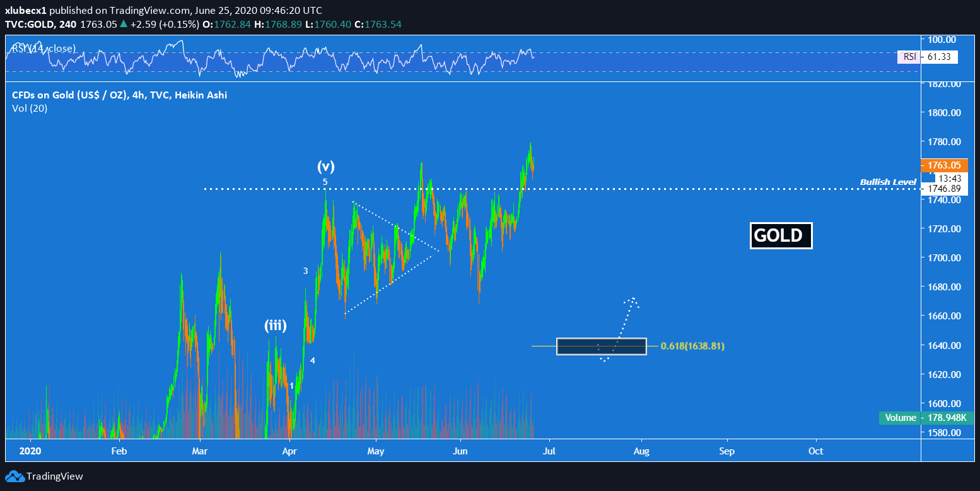Click the xlubecx1 author name

26,11
